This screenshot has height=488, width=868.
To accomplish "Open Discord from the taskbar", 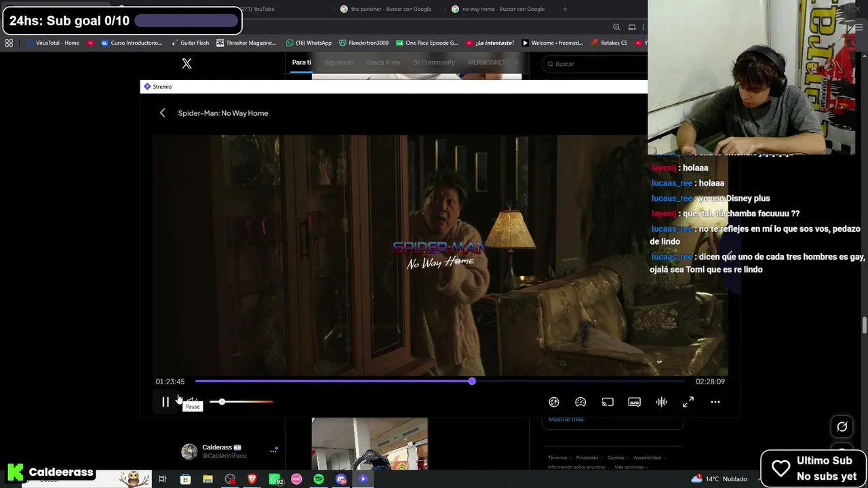I will 341,479.
